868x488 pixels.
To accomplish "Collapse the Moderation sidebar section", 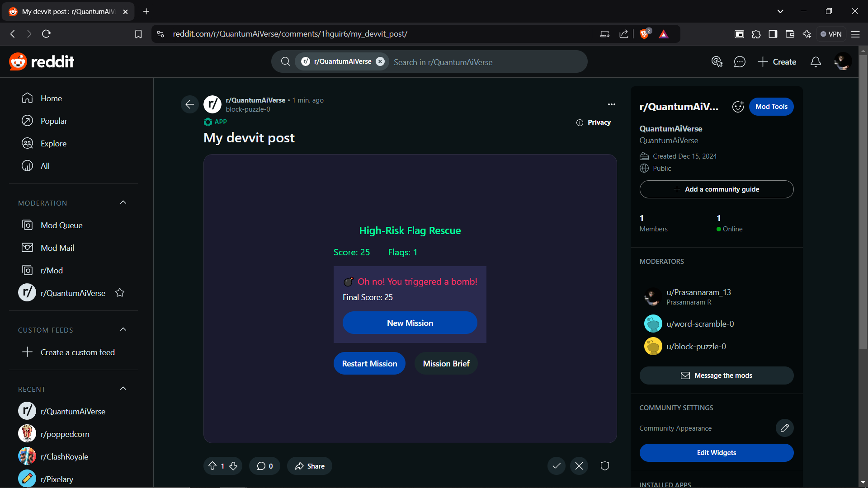I will (x=123, y=202).
